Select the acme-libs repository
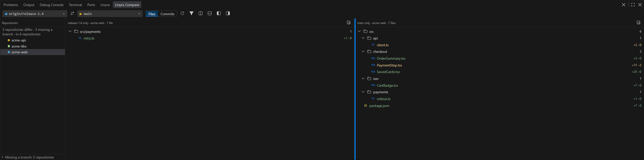 [32, 46]
